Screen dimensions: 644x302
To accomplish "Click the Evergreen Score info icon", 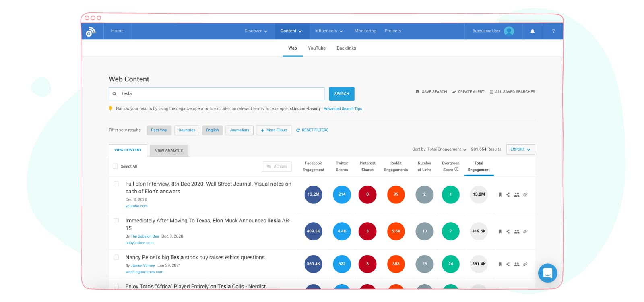I will [x=456, y=169].
